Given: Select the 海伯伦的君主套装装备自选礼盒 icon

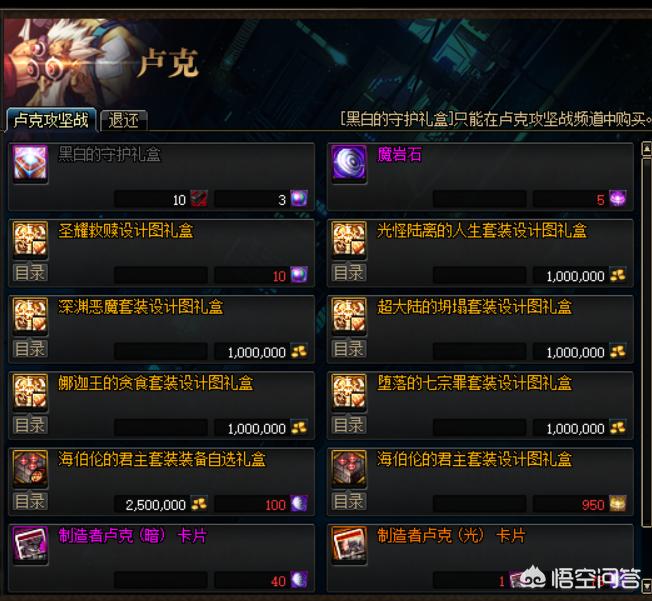Looking at the screenshot, I should pyautogui.click(x=30, y=468).
